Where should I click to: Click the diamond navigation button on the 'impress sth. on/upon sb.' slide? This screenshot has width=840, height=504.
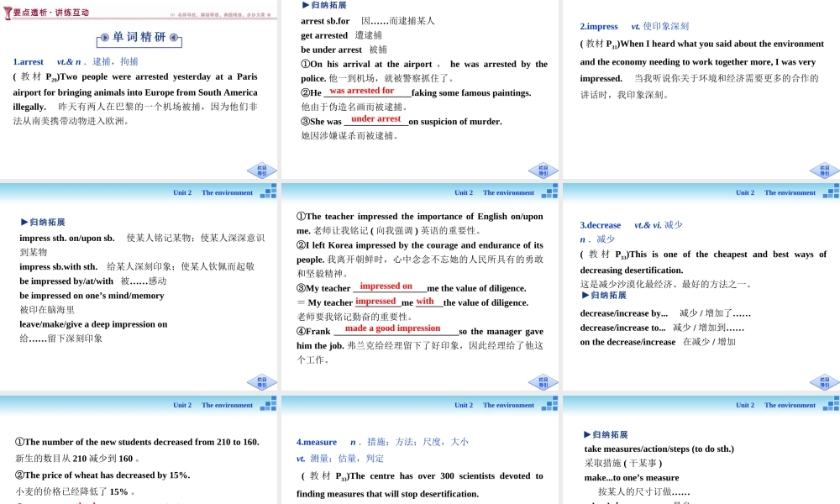pos(261,382)
